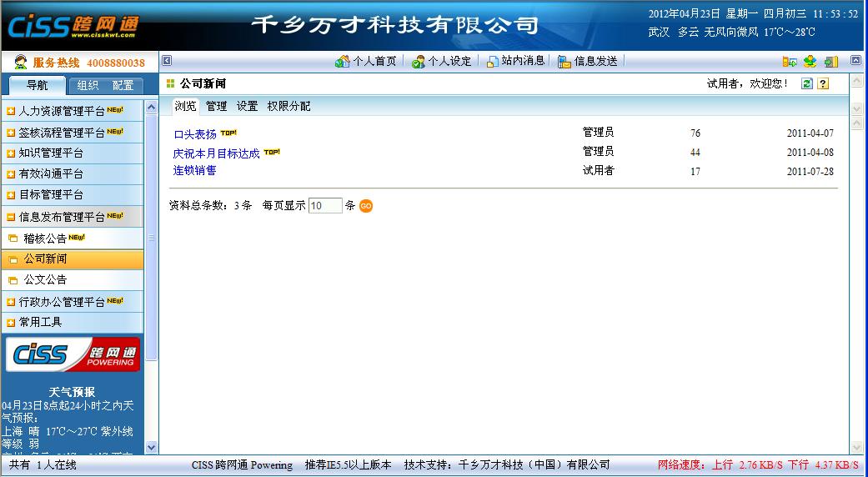Click the green people group icon
The image size is (868, 477).
(x=810, y=62)
